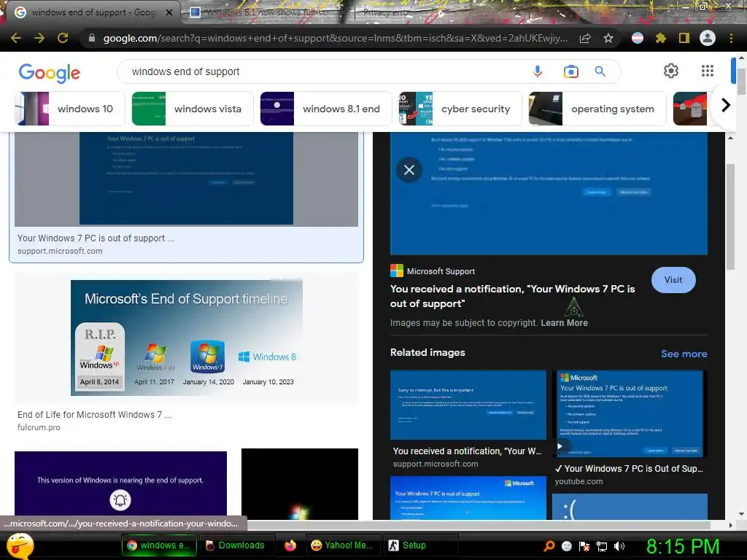Click the 'support.microsoft.com' caption under related image
The height and width of the screenshot is (560, 747).
(436, 464)
